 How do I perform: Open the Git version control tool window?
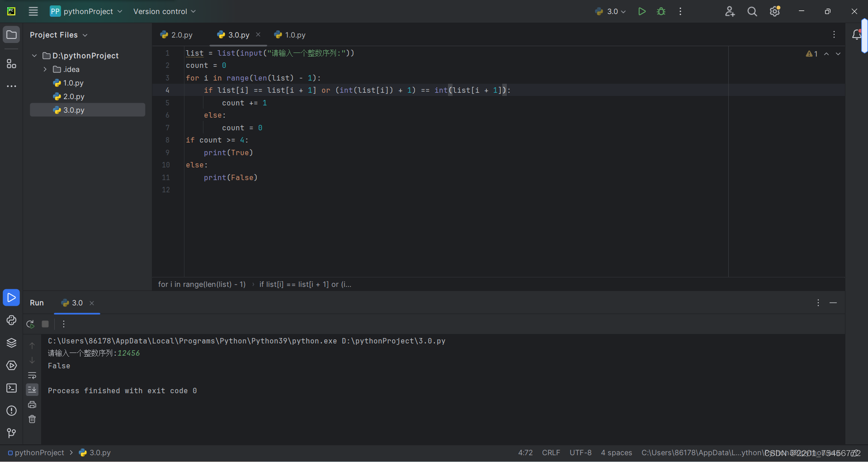tap(11, 433)
